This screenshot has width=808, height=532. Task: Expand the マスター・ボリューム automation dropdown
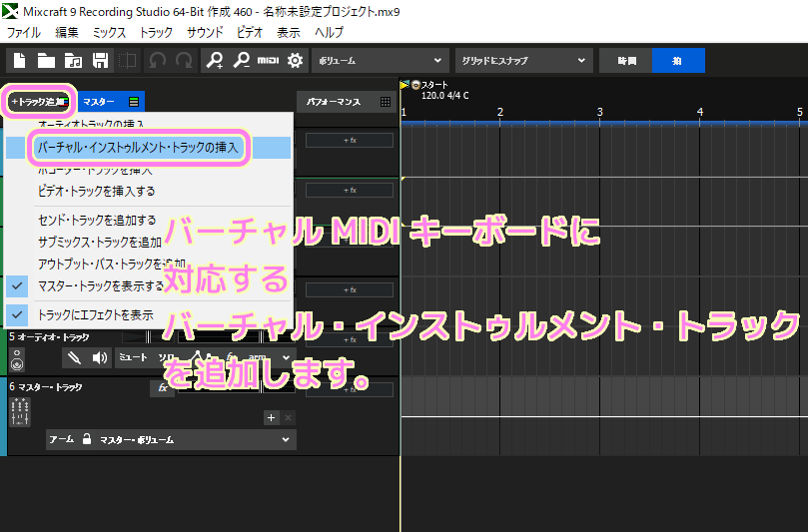pyautogui.click(x=286, y=440)
